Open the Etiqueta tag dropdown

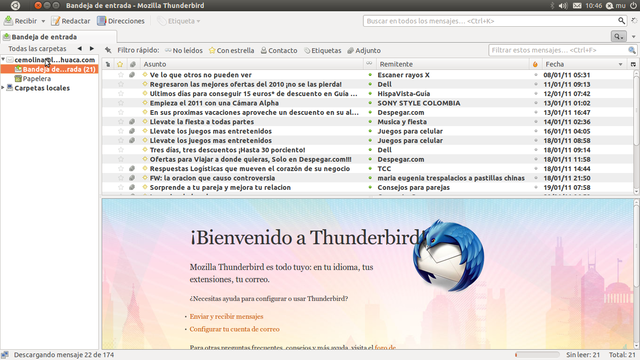(179, 21)
